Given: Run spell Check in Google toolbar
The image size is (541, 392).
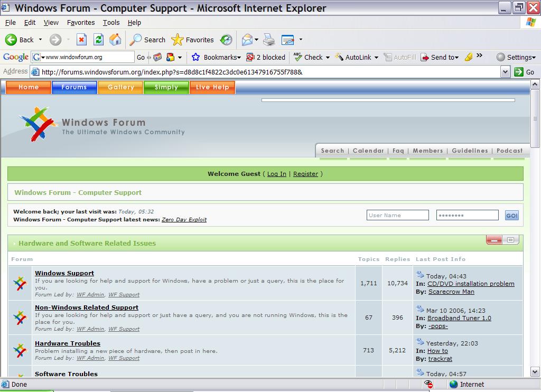Looking at the screenshot, I should tap(308, 57).
